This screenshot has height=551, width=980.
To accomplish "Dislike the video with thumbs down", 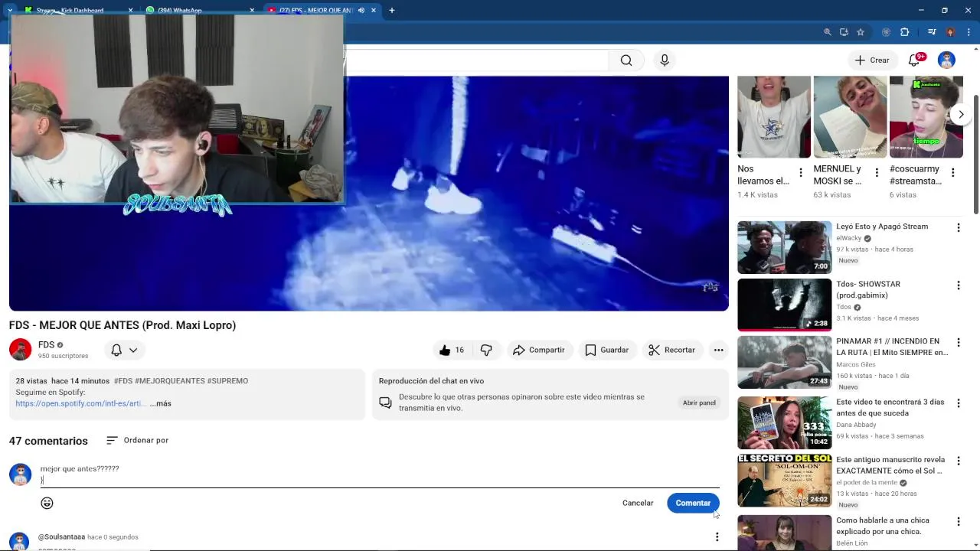I will pos(486,350).
